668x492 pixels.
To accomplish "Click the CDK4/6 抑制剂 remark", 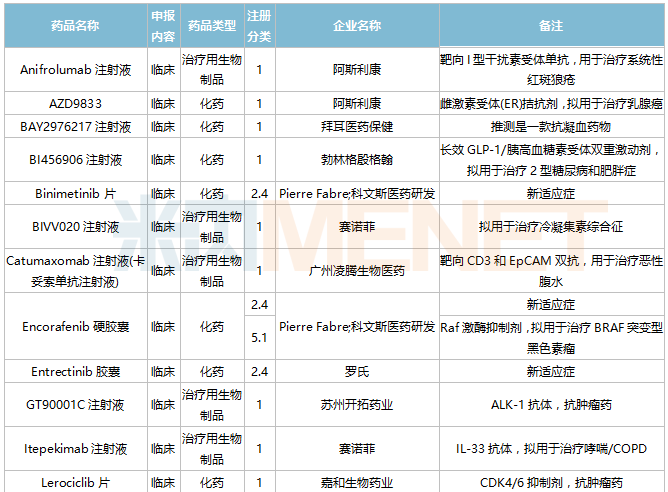I will 551,482.
